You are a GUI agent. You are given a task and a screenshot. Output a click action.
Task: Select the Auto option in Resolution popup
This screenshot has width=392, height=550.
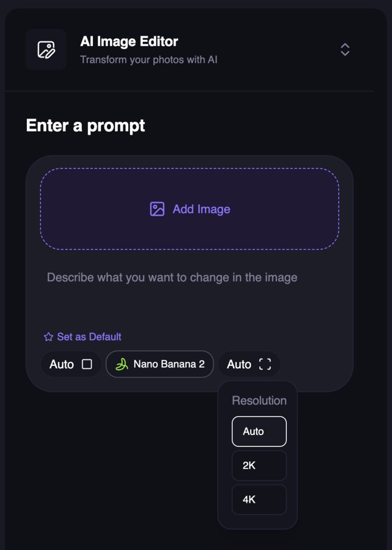(259, 431)
